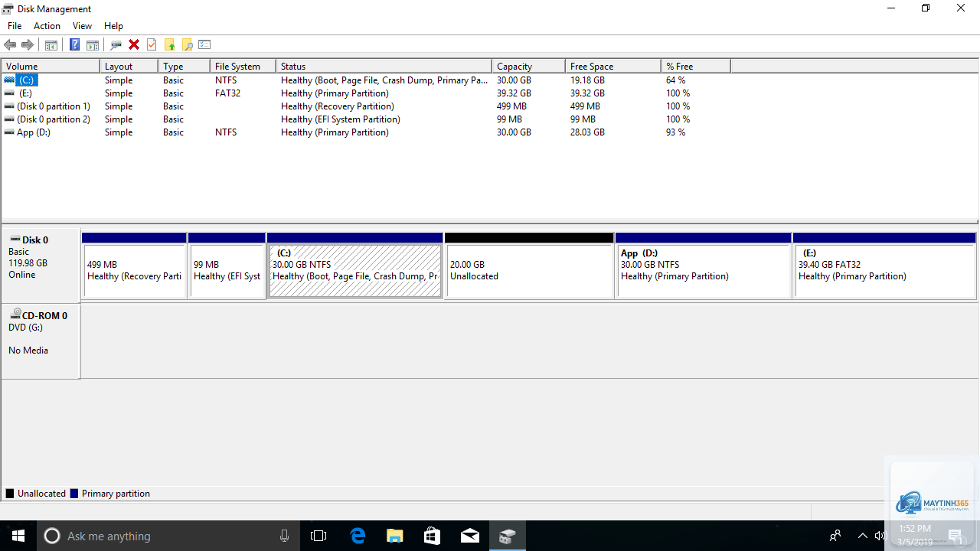Click the 39.32 GB capacity cell
This screenshot has width=980, height=551.
(x=514, y=93)
